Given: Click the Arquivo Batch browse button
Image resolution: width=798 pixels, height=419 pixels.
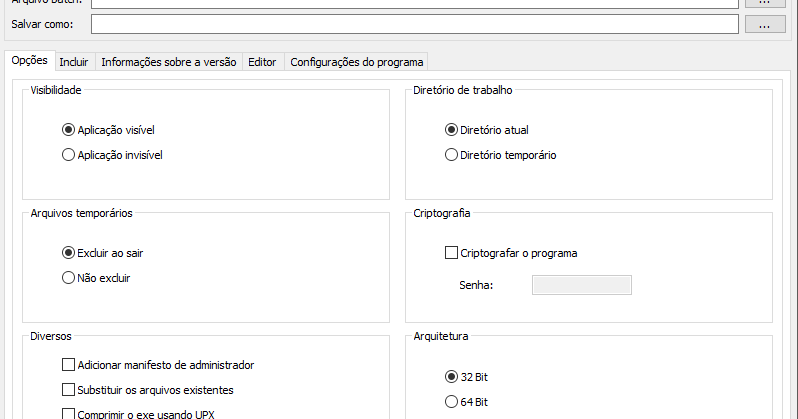Looking at the screenshot, I should [x=765, y=3].
